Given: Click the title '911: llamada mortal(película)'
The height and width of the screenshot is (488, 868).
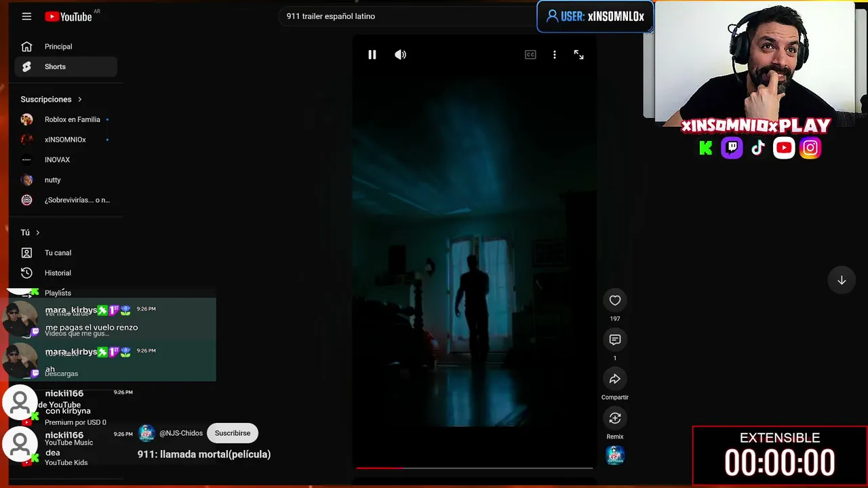Looking at the screenshot, I should 204,455.
